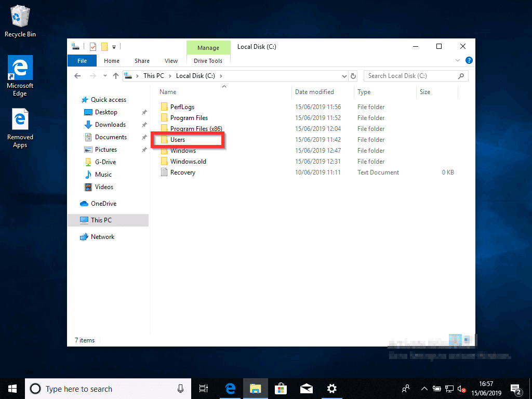This screenshot has width=532, height=399.
Task: Click the New Folder icon in Quick Access Toolbar
Action: point(104,47)
